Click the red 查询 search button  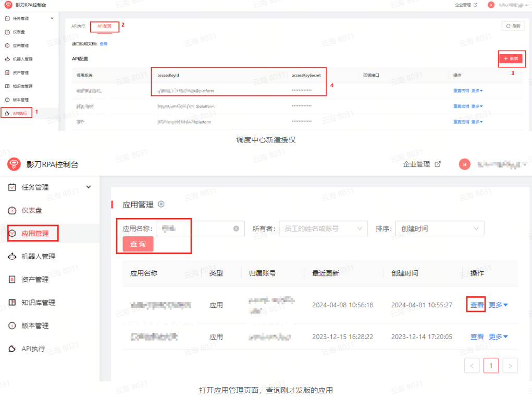(138, 244)
